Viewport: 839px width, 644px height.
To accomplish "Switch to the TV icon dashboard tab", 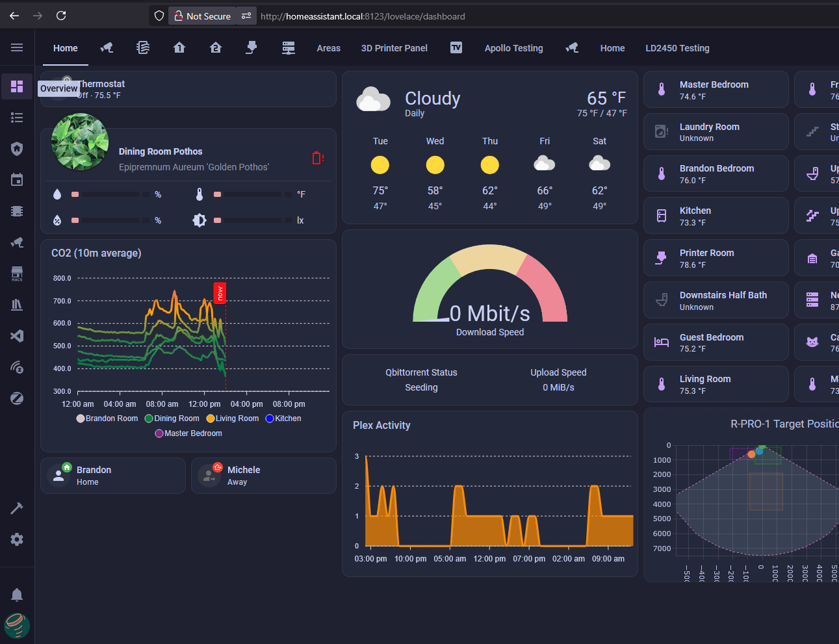I will (456, 47).
